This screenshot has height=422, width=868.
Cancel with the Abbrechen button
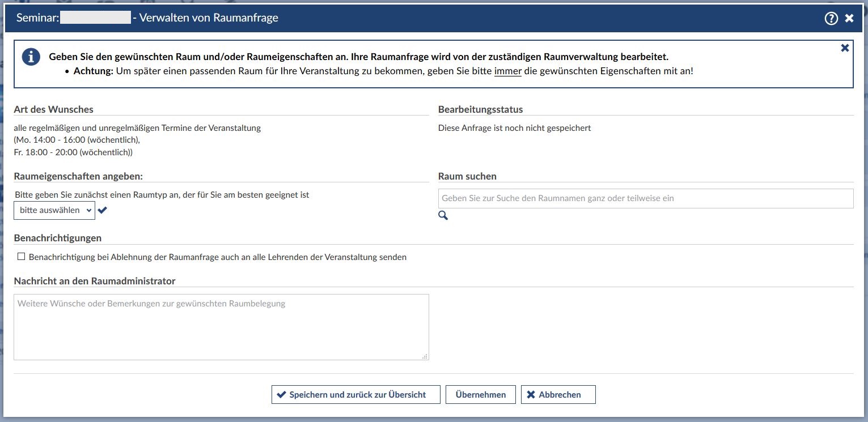[558, 395]
